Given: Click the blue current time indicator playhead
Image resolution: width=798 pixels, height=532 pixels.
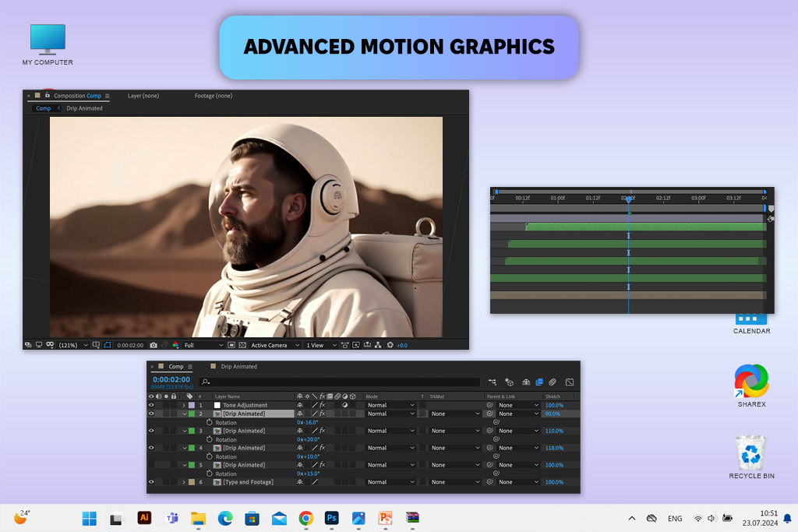Looking at the screenshot, I should [x=629, y=199].
